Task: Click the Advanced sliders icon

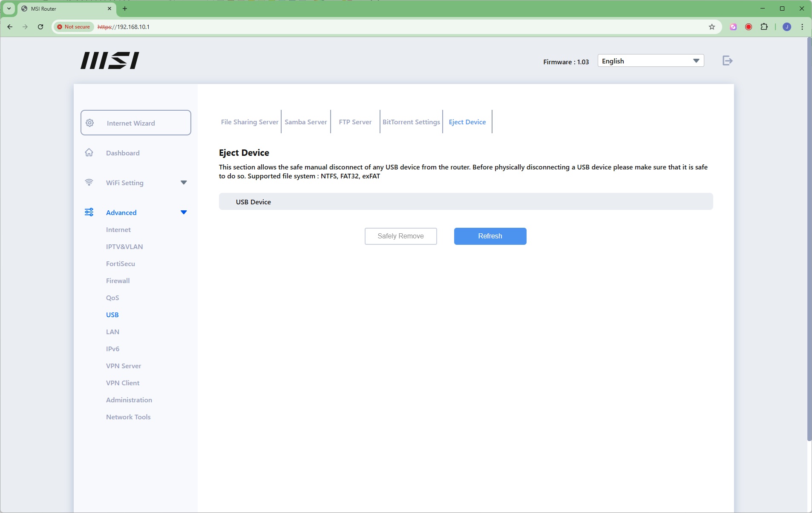Action: coord(89,212)
